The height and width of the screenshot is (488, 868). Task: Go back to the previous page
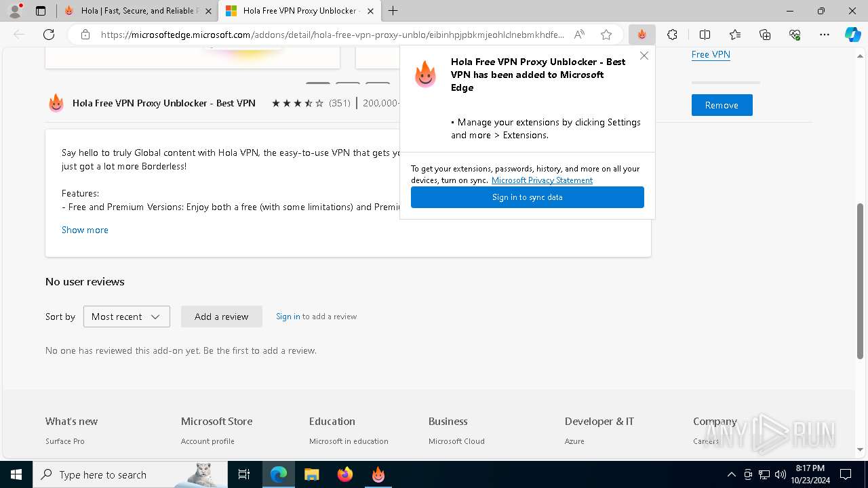point(19,35)
